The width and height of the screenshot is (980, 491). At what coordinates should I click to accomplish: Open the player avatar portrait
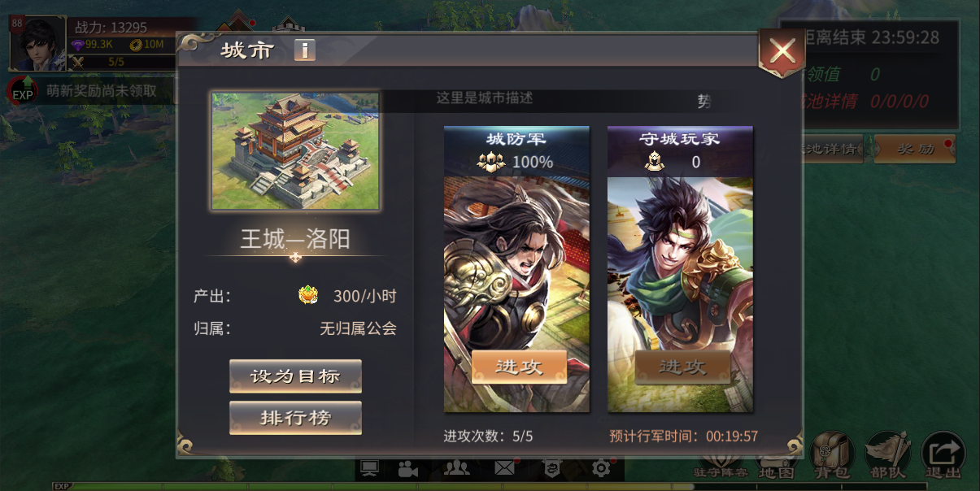(37, 43)
